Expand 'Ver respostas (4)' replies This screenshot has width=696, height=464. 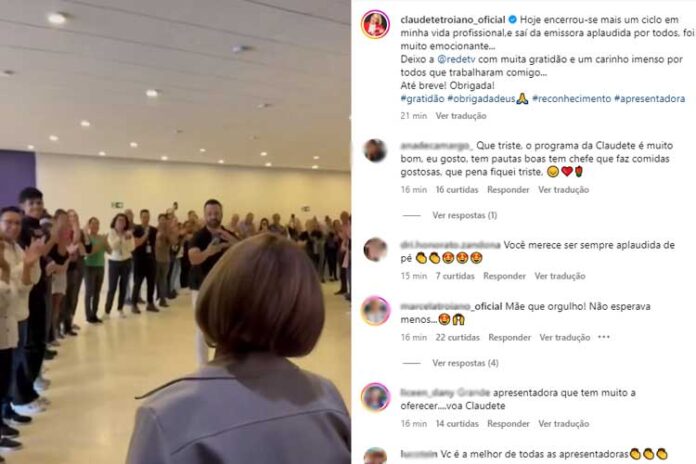click(465, 363)
